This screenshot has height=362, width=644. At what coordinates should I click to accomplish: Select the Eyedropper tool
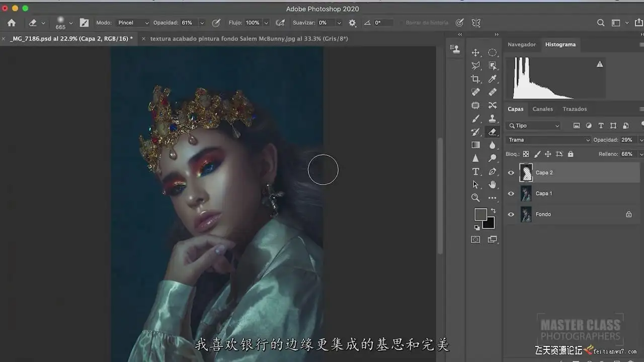tap(493, 79)
